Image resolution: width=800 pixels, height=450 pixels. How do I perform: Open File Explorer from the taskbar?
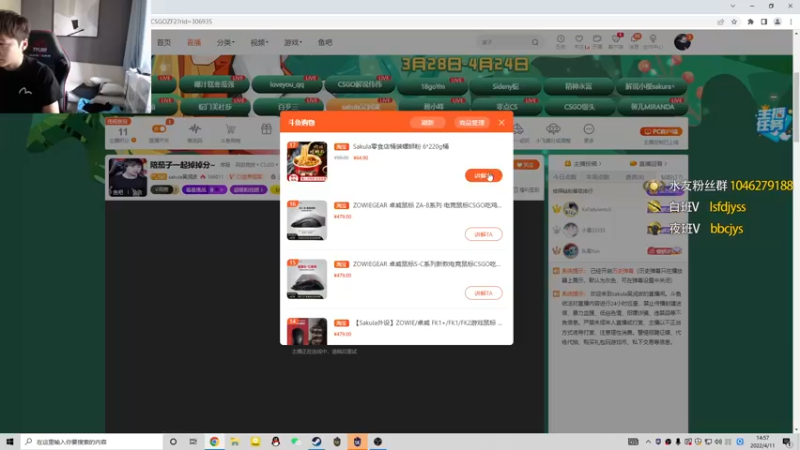pyautogui.click(x=235, y=442)
